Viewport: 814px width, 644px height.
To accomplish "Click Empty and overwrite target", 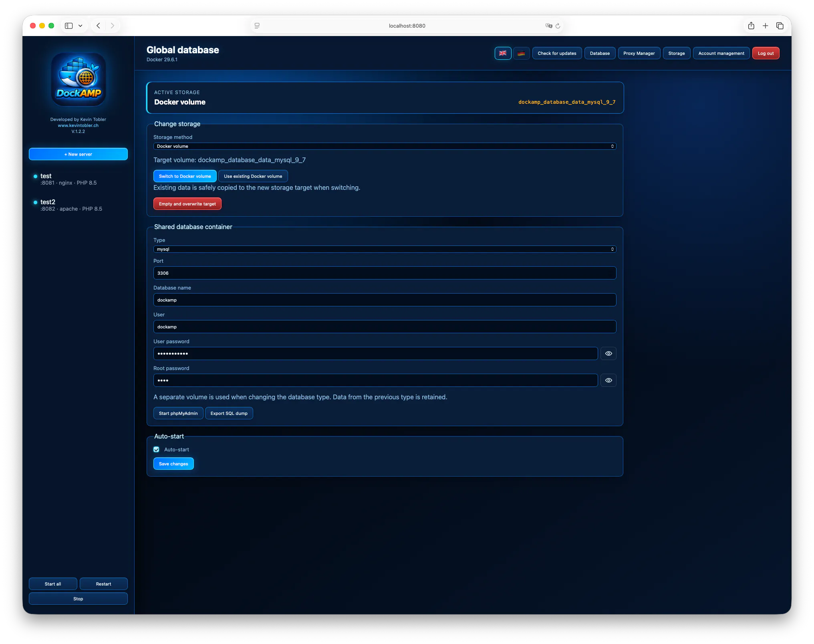I will click(x=187, y=204).
